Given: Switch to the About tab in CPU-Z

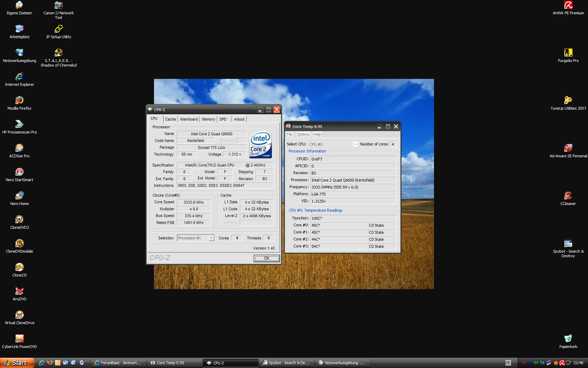Looking at the screenshot, I should pyautogui.click(x=239, y=119).
